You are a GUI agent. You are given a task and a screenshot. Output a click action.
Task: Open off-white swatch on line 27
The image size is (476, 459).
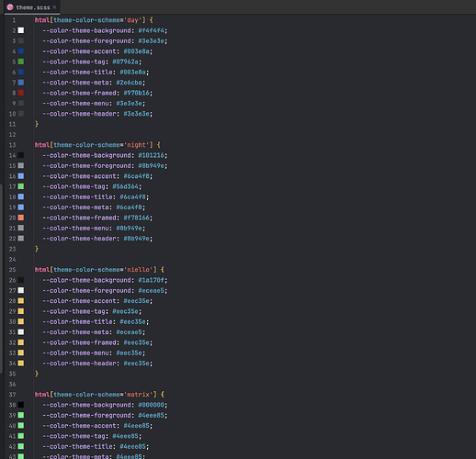coord(21,290)
